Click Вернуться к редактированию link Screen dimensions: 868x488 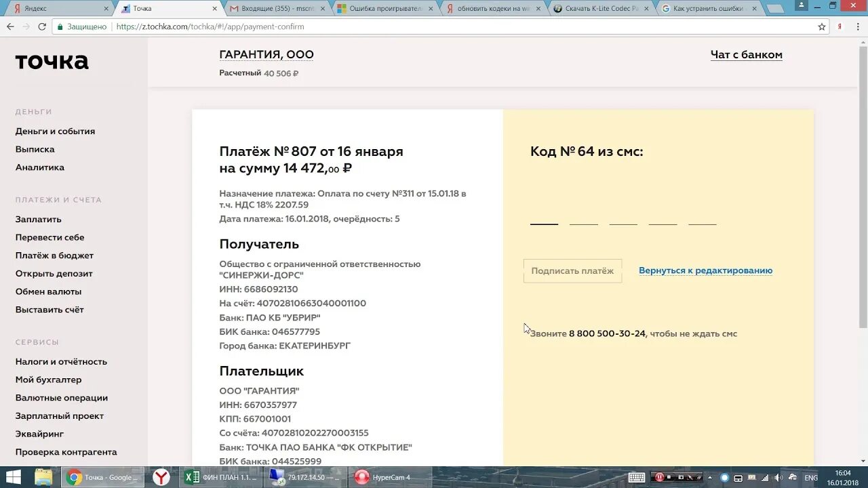pyautogui.click(x=705, y=270)
